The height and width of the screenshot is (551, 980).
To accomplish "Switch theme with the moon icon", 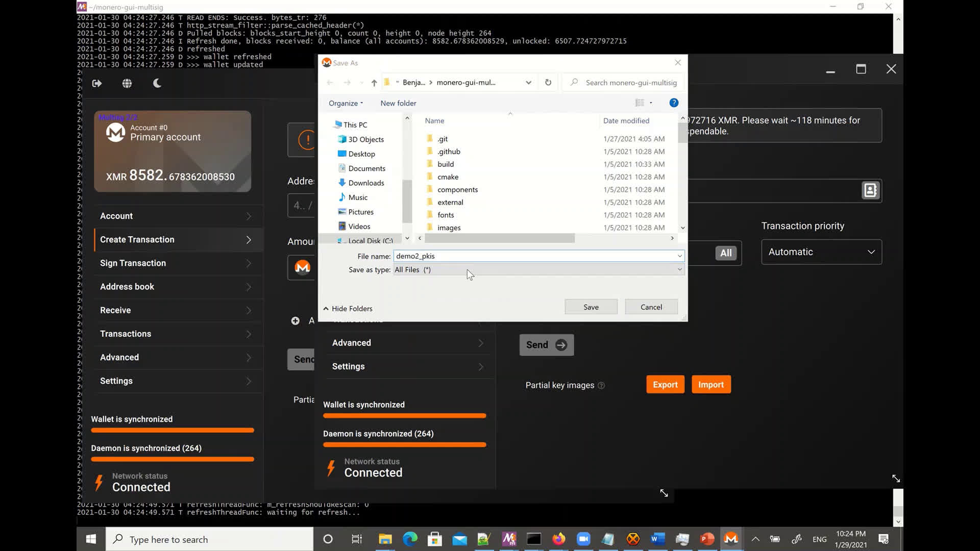I will pos(157,83).
